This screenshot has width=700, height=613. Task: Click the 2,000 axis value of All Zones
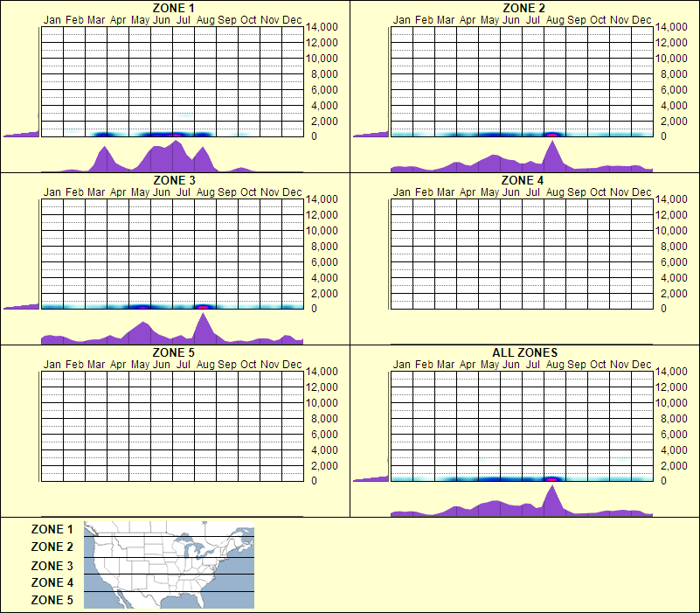point(674,466)
